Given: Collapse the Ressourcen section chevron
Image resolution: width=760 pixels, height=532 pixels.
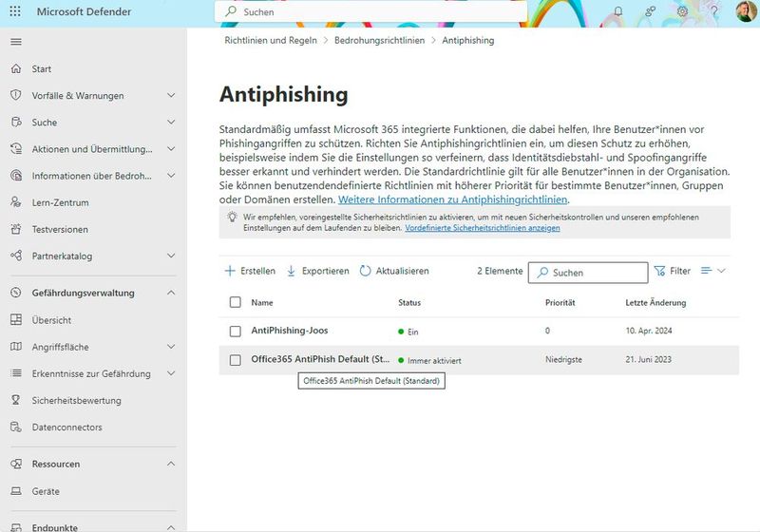Looking at the screenshot, I should tap(171, 464).
